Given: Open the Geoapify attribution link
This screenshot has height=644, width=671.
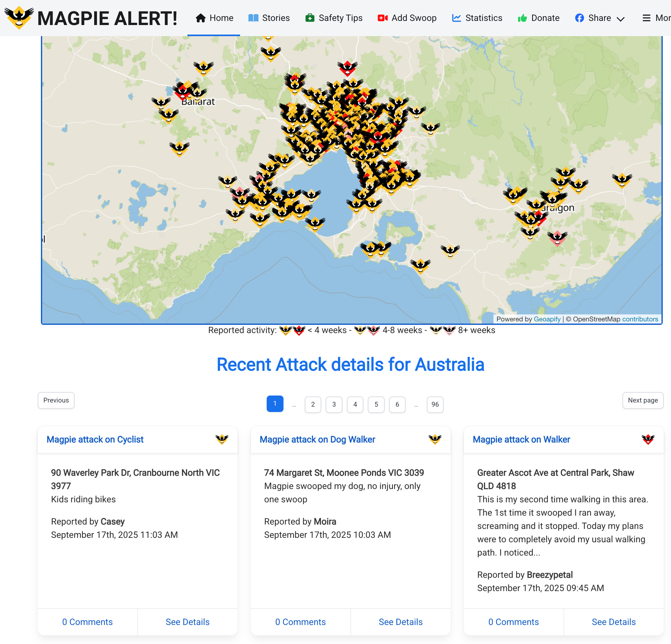Looking at the screenshot, I should pos(547,319).
